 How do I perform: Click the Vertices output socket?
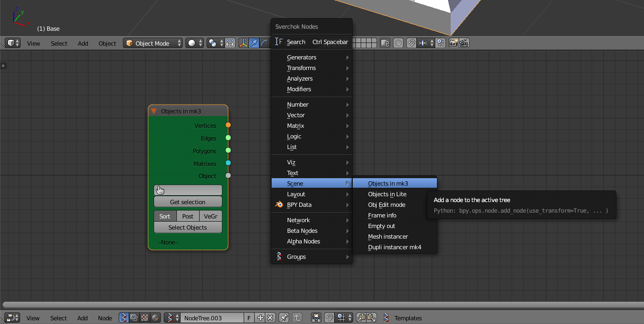point(228,125)
